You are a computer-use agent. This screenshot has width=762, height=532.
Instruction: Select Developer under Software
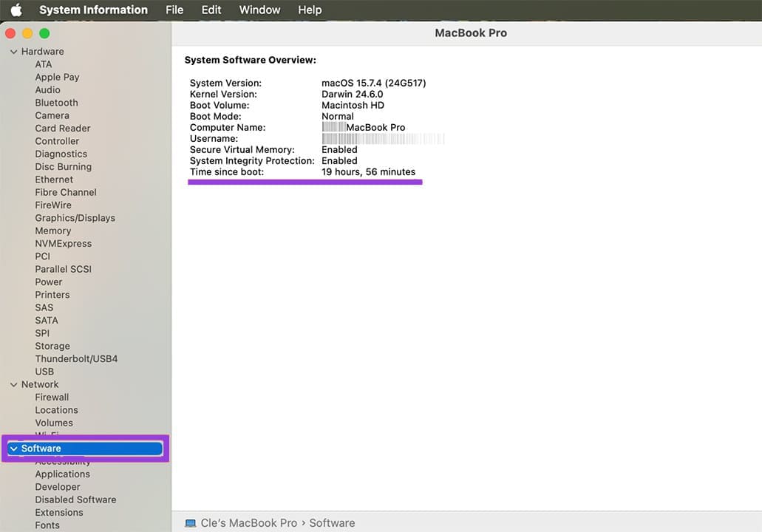[x=58, y=487]
